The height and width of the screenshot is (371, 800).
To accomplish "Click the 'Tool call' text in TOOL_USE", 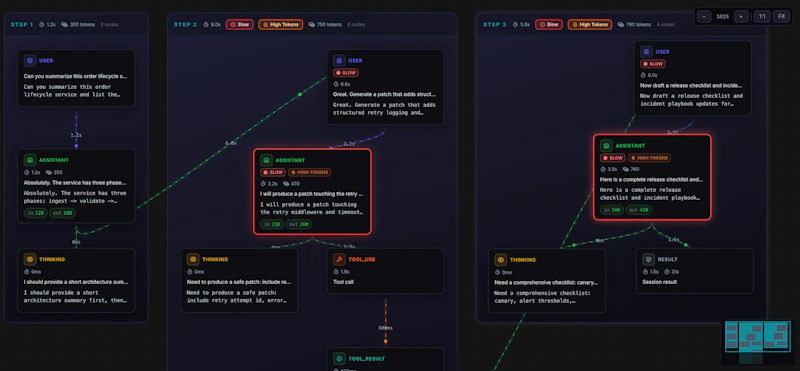I will [343, 282].
